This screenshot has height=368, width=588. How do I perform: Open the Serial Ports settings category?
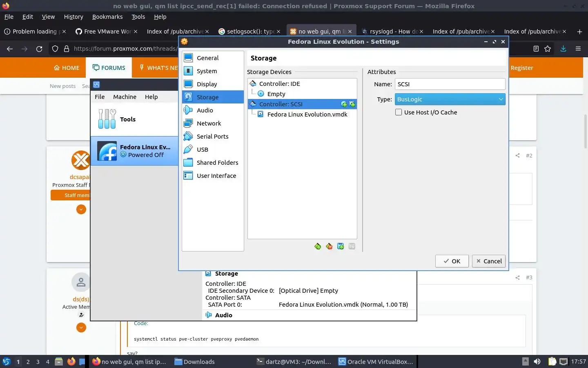[x=213, y=137]
